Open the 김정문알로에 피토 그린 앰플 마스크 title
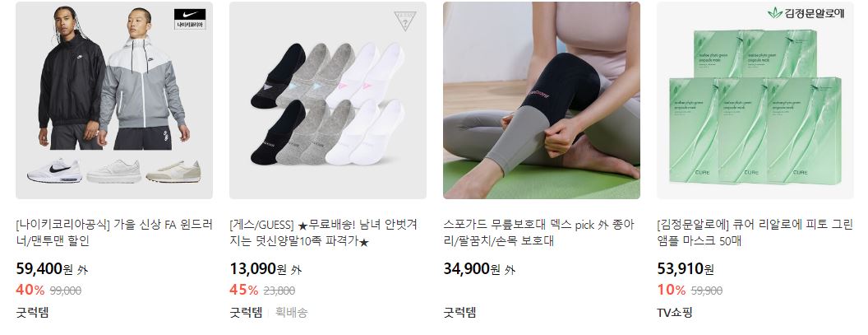This screenshot has width=868, height=335. [x=755, y=233]
